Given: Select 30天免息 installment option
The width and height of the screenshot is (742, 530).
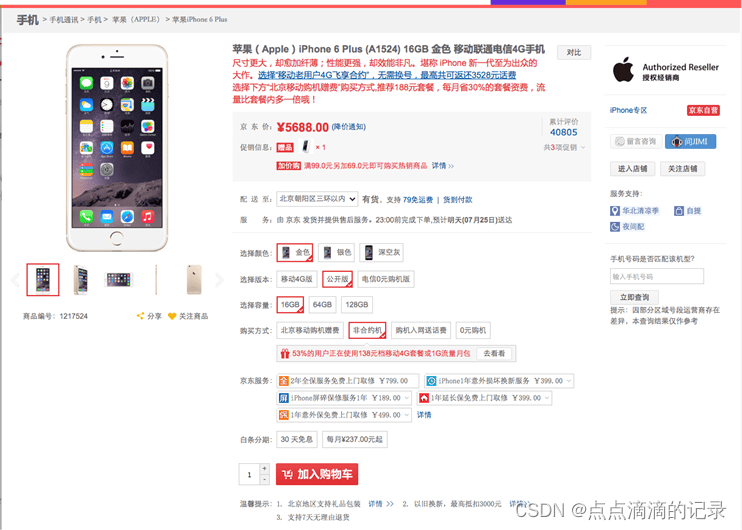Looking at the screenshot, I should tap(297, 440).
